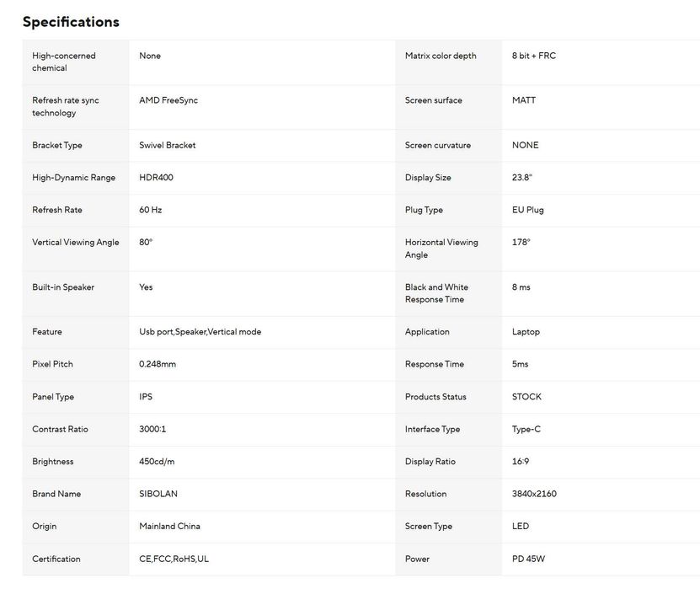This screenshot has width=700, height=589.
Task: Click the Specifications heading
Action: (x=71, y=22)
